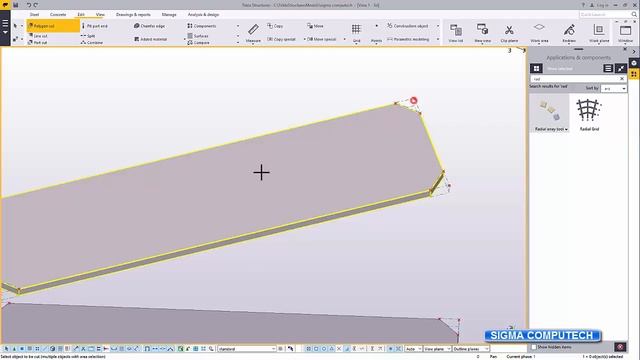The image size is (640, 360).
Task: Toggle grid thumbnail view in catalog
Action: click(x=536, y=68)
